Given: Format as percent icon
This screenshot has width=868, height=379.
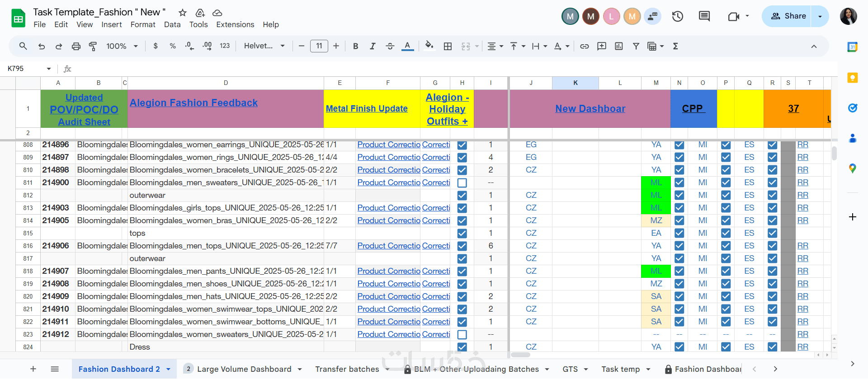Looking at the screenshot, I should tap(173, 46).
